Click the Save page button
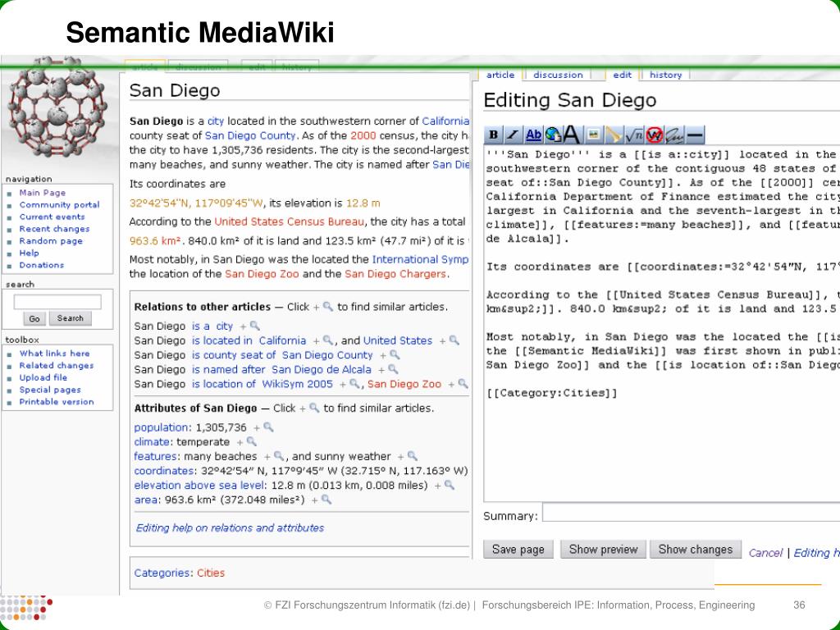The width and height of the screenshot is (840, 630). click(x=518, y=549)
